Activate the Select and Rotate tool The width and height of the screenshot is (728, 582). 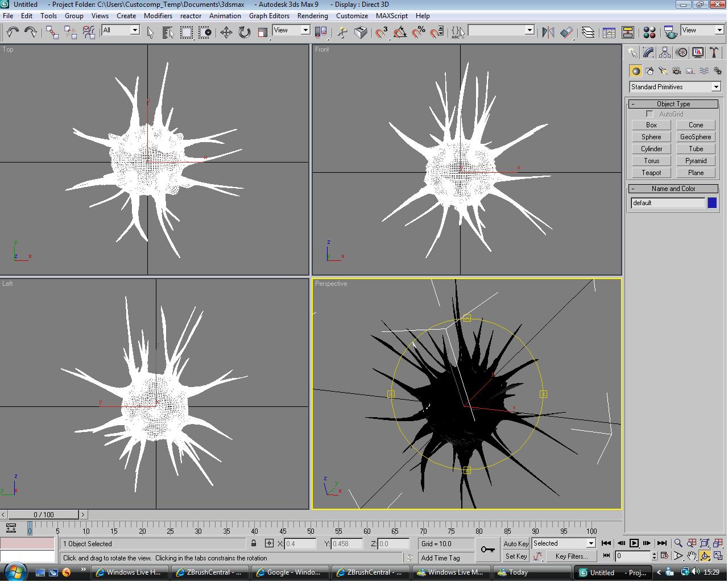pyautogui.click(x=245, y=32)
